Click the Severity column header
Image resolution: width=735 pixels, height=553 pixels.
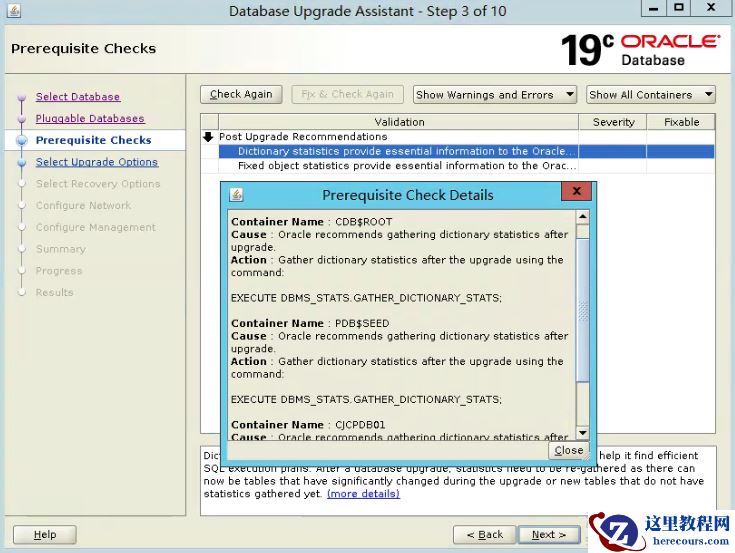pos(613,122)
